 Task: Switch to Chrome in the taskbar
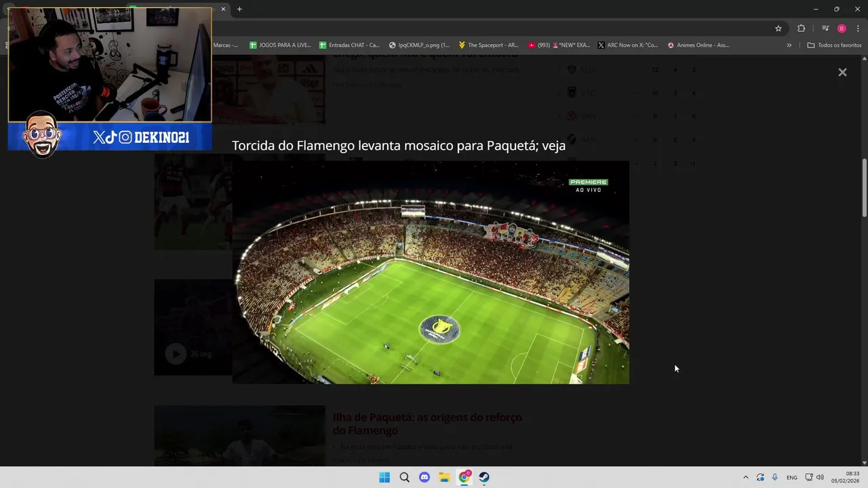(x=465, y=477)
